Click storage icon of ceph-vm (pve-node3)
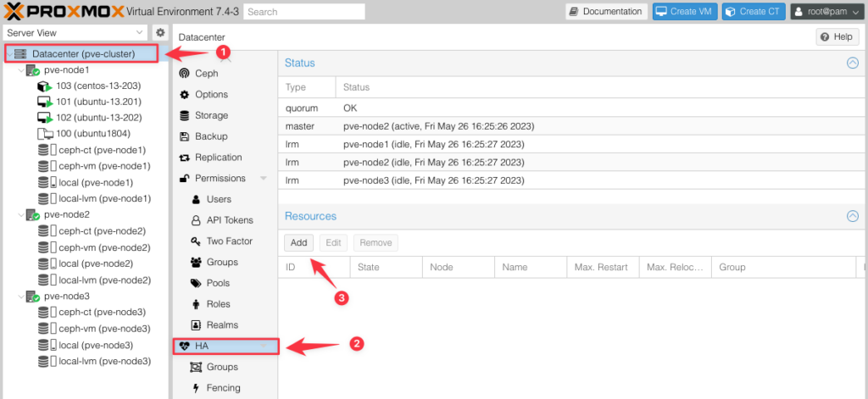 click(x=47, y=329)
